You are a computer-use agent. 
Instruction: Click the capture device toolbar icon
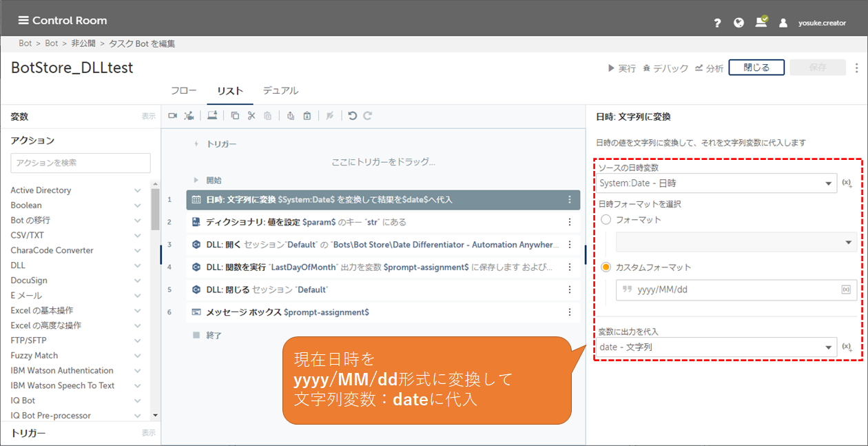(x=213, y=115)
